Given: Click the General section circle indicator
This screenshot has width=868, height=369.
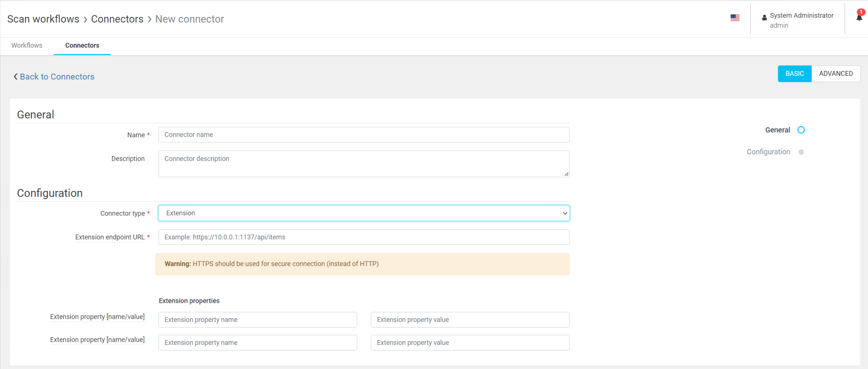Looking at the screenshot, I should [801, 130].
